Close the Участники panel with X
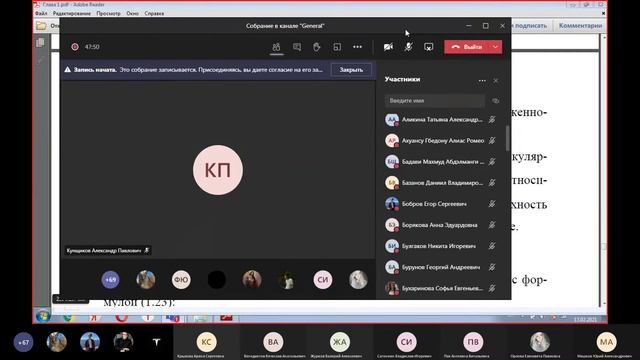 coord(496,80)
